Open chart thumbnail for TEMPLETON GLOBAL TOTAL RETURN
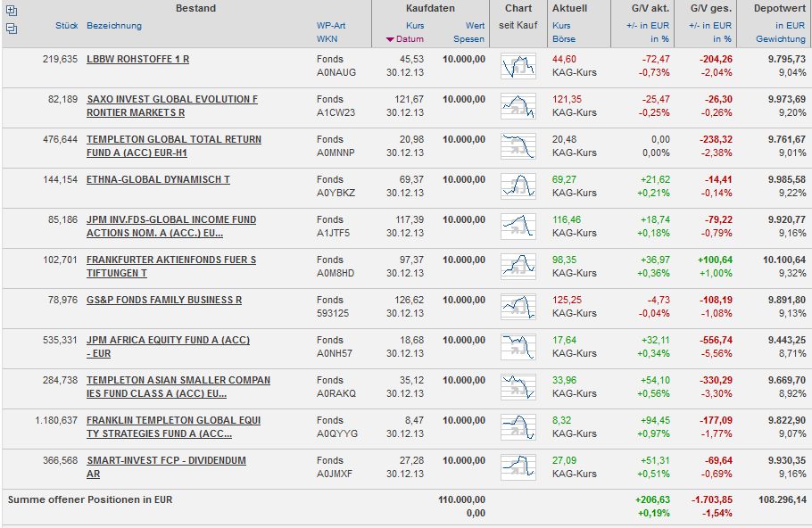Screen dimensions: 812x528 click(x=518, y=146)
